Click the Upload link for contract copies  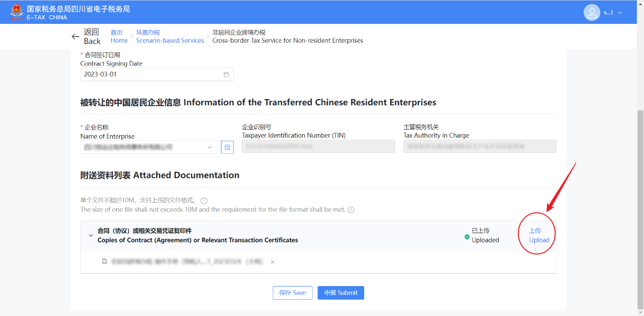coord(538,235)
